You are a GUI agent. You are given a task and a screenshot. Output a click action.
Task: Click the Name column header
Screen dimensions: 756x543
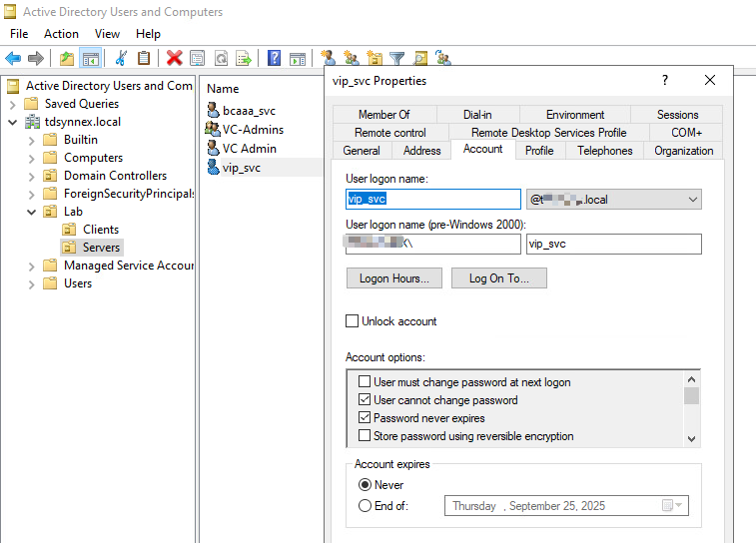tap(223, 89)
